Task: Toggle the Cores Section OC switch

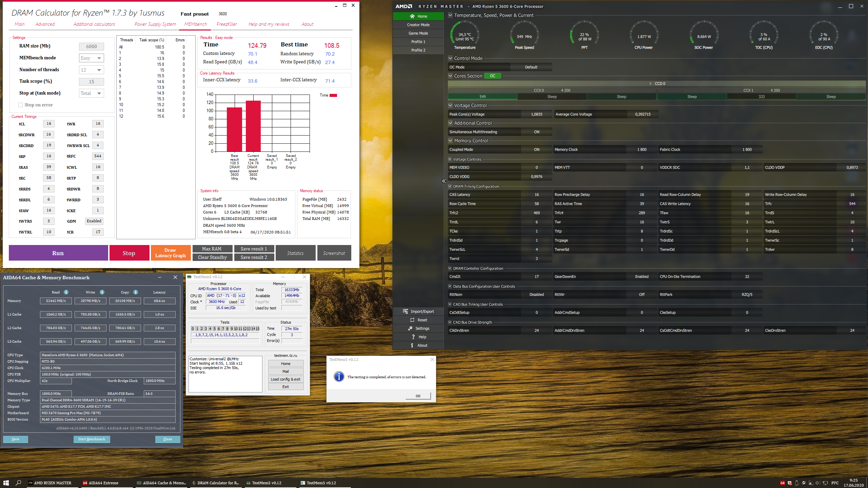Action: point(492,76)
